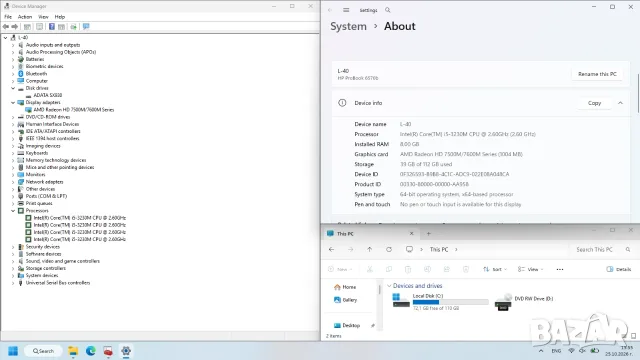Click the taskbar Search box

point(43,351)
